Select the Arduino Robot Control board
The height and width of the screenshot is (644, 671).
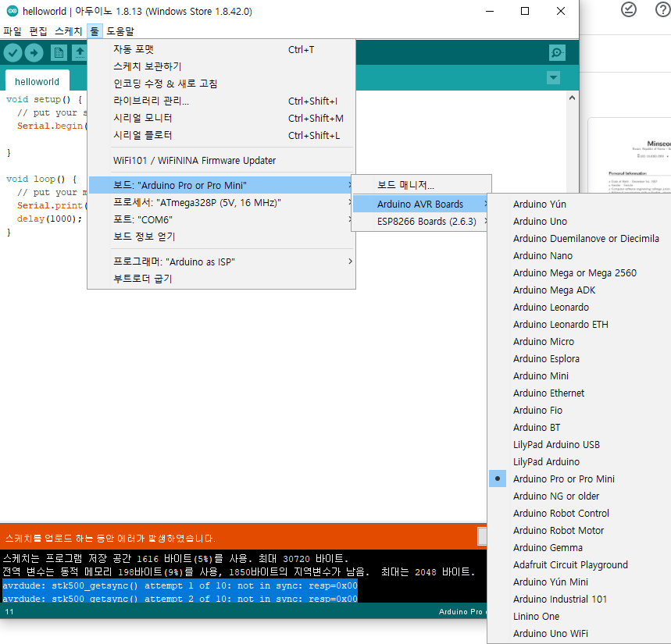pos(580,513)
